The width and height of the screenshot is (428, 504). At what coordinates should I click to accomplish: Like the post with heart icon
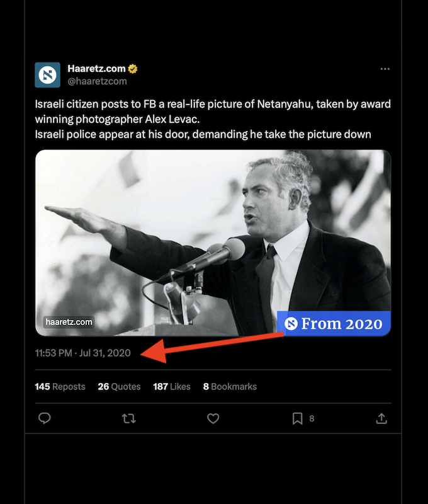[x=213, y=418]
